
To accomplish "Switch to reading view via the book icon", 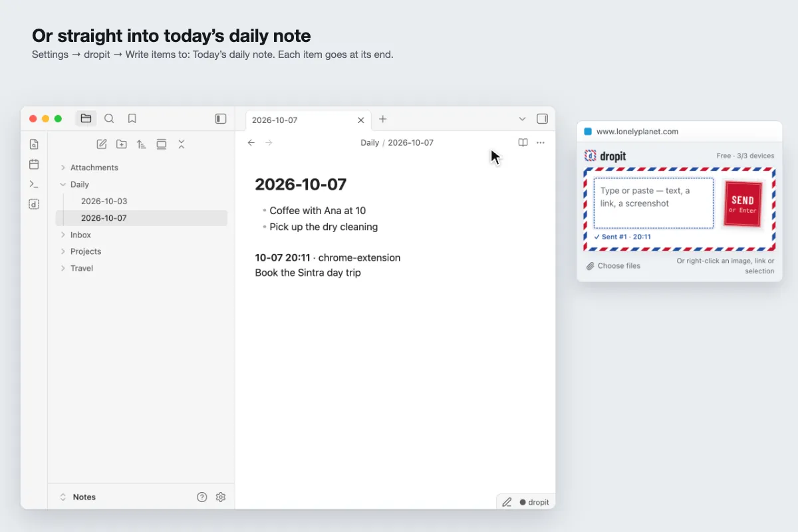I will click(x=523, y=142).
